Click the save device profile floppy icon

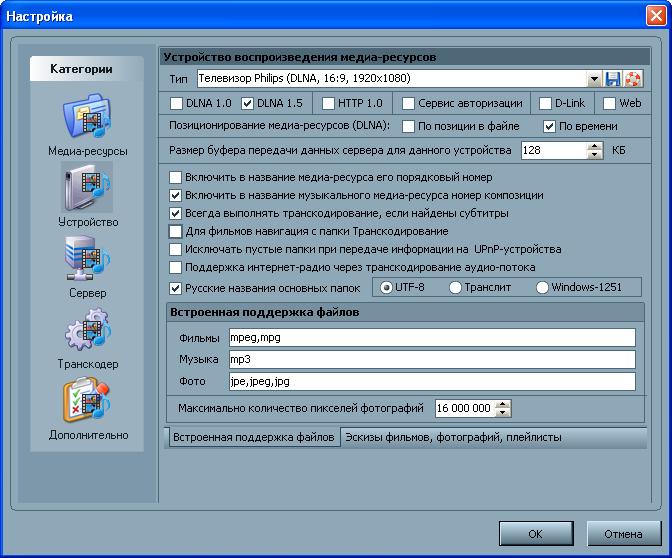pyautogui.click(x=613, y=78)
